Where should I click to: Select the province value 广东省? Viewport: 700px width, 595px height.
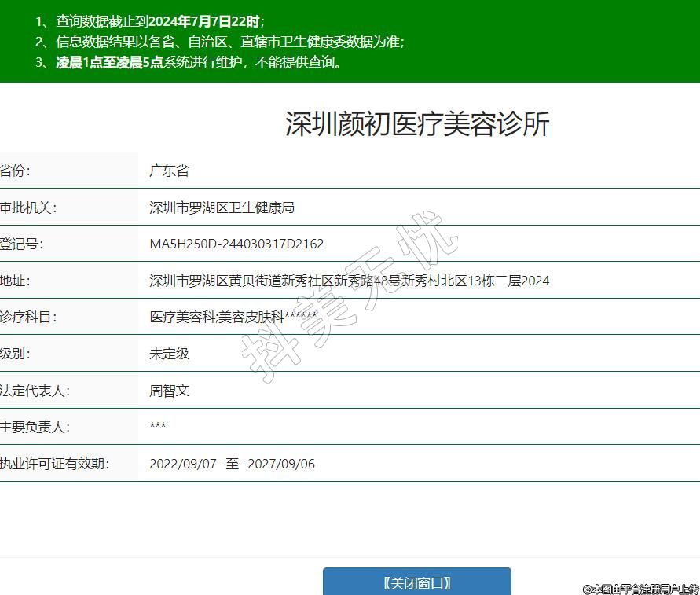(169, 171)
